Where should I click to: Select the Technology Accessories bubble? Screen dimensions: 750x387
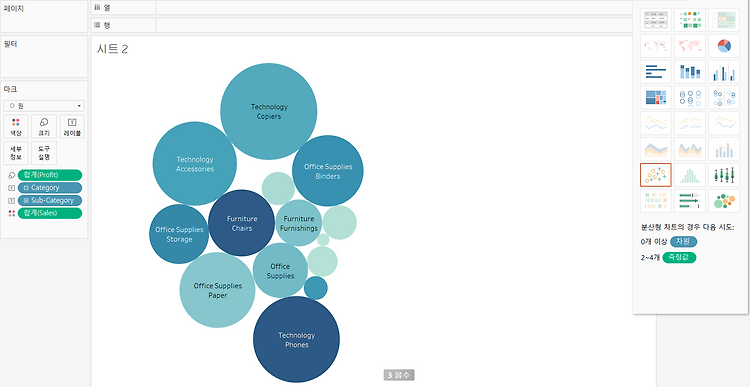195,164
